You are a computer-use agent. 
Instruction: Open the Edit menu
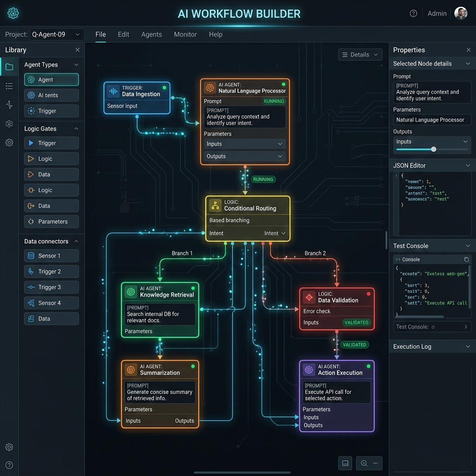tap(123, 34)
